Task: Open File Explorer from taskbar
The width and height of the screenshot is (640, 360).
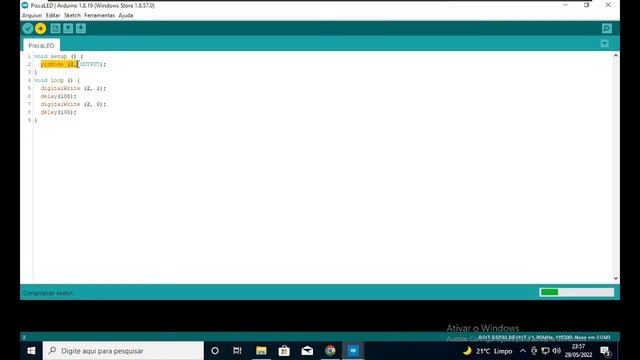Action: coord(261,351)
